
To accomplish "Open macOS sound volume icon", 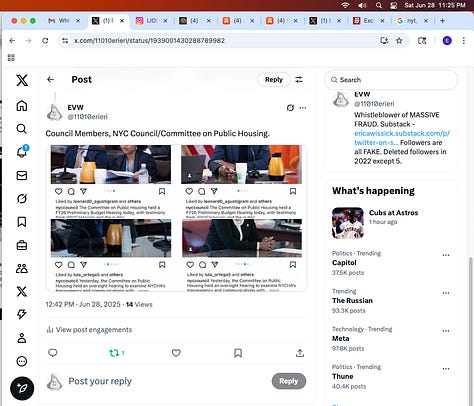I will [362, 5].
